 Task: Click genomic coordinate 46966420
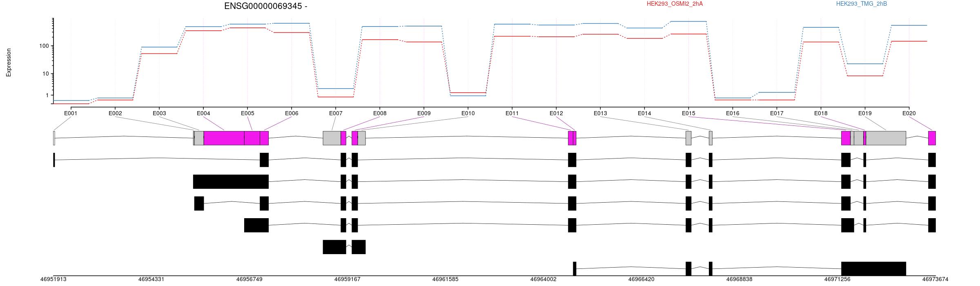[641, 279]
